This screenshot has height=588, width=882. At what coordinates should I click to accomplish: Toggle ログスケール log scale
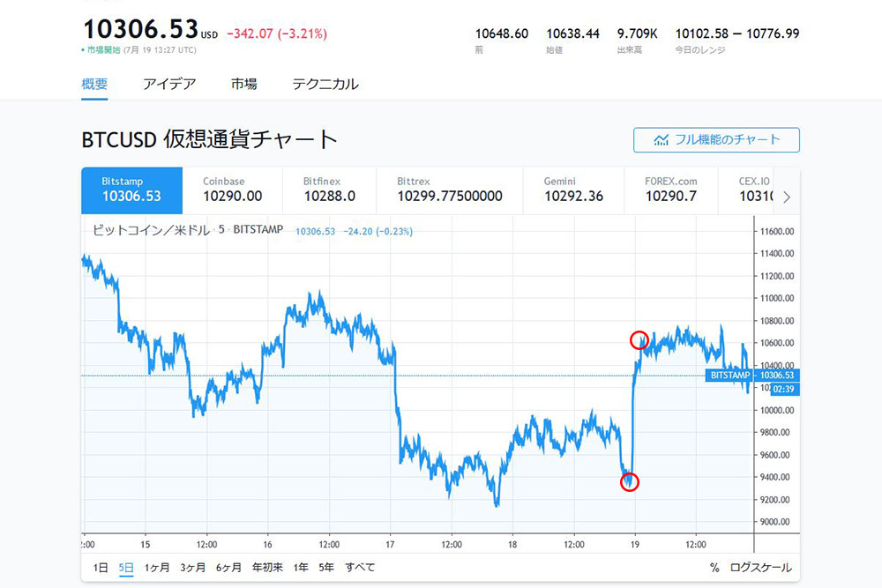[760, 568]
